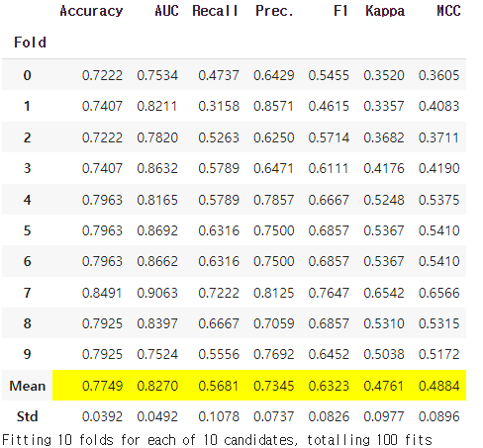Click fold 1 MCC value 0.4083
Viewport: 483px width, 448px height.
tap(438, 106)
